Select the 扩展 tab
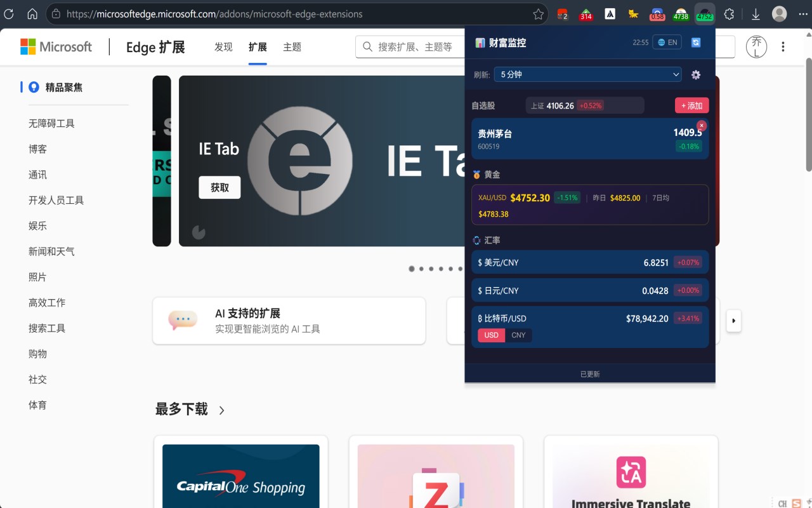 point(258,47)
